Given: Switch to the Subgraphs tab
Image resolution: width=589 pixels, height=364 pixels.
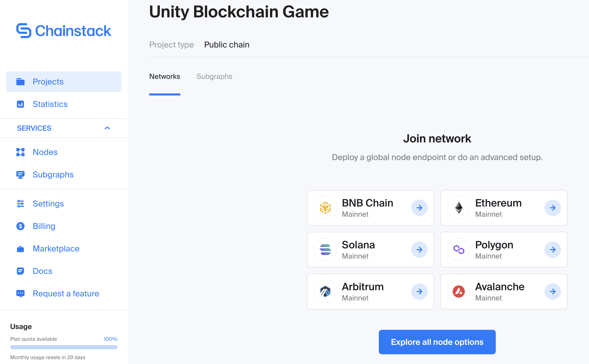Looking at the screenshot, I should (x=214, y=77).
